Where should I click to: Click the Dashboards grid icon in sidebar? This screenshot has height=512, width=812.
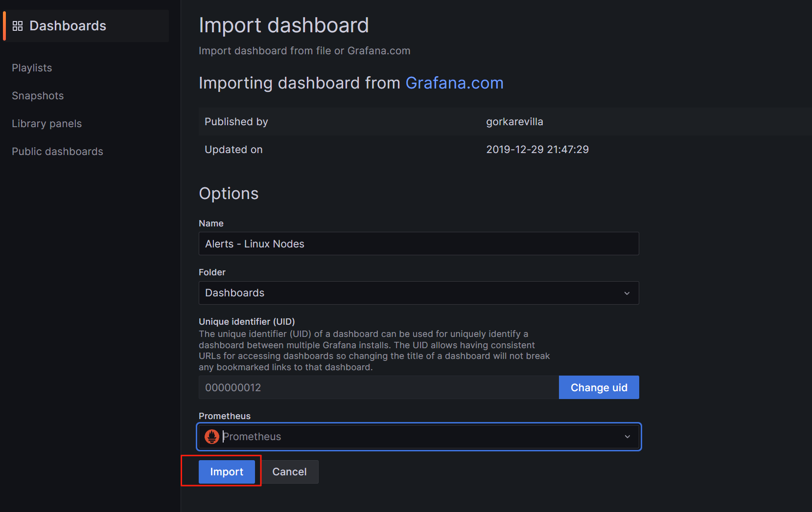click(18, 26)
